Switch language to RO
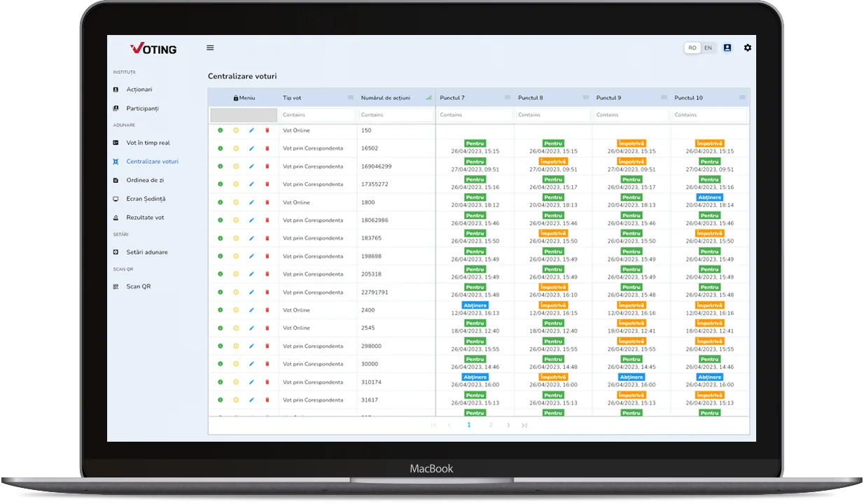Image resolution: width=864 pixels, height=504 pixels. 692,48
